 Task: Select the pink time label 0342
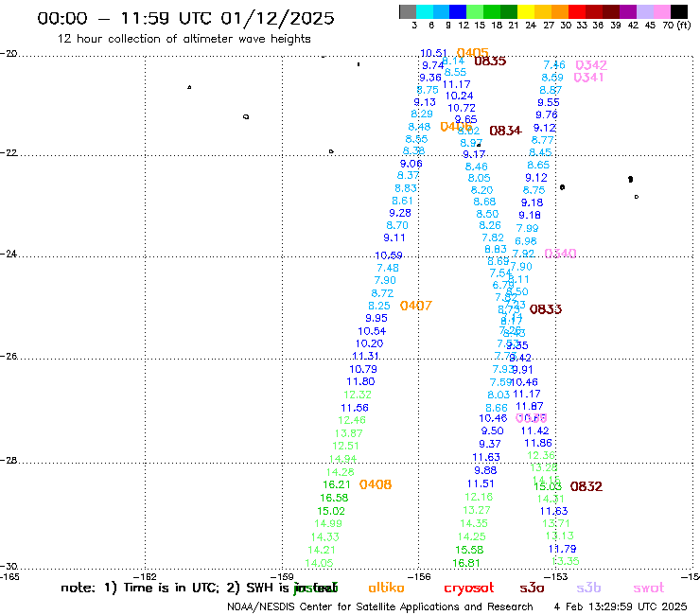coord(591,65)
